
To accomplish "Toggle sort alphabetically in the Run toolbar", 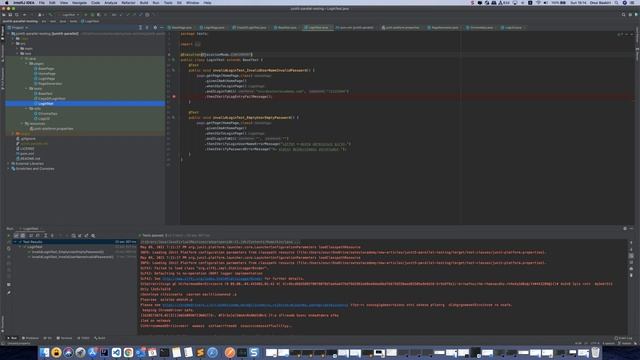I will [x=31, y=236].
